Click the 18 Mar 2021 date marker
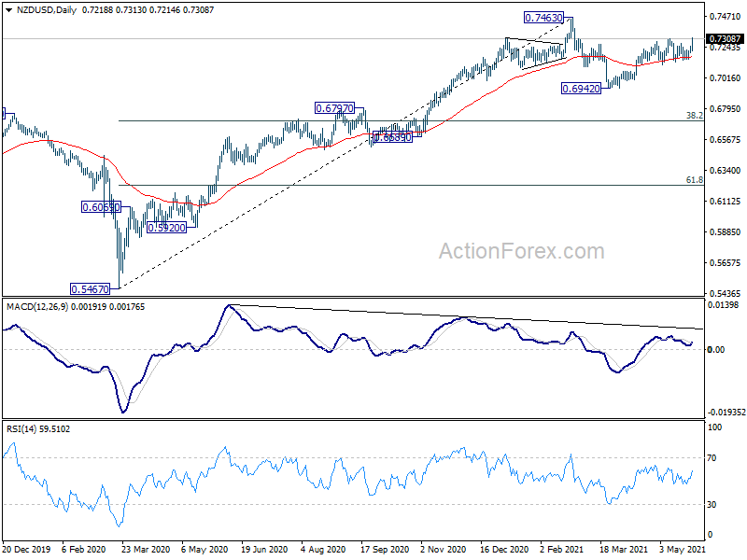Screen dimensions: 747x560 pos(624,549)
